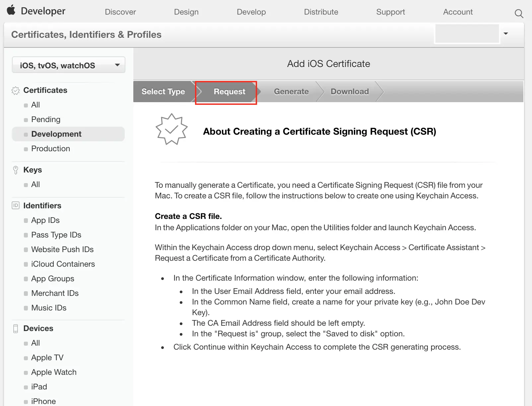Open the Distribute menu
The height and width of the screenshot is (406, 532).
[x=321, y=12]
